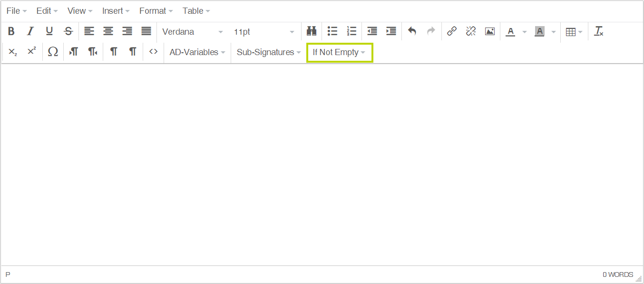Open the table insert dropdown
The image size is (644, 284).
click(x=574, y=32)
